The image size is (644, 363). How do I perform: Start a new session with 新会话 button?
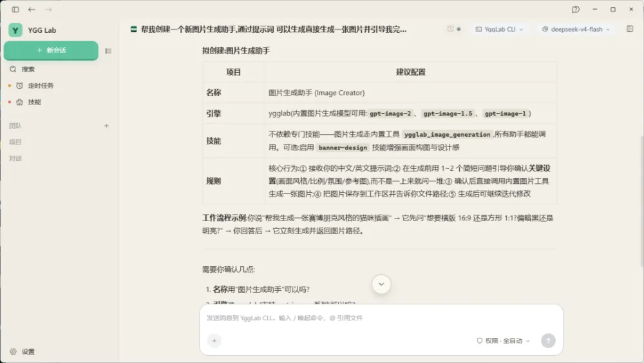coord(51,50)
